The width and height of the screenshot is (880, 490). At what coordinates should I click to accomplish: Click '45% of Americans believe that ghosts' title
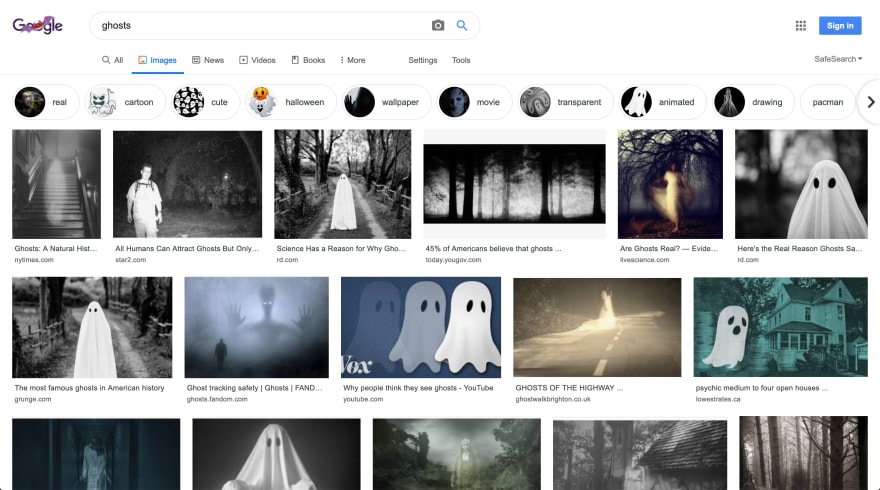pyautogui.click(x=493, y=249)
